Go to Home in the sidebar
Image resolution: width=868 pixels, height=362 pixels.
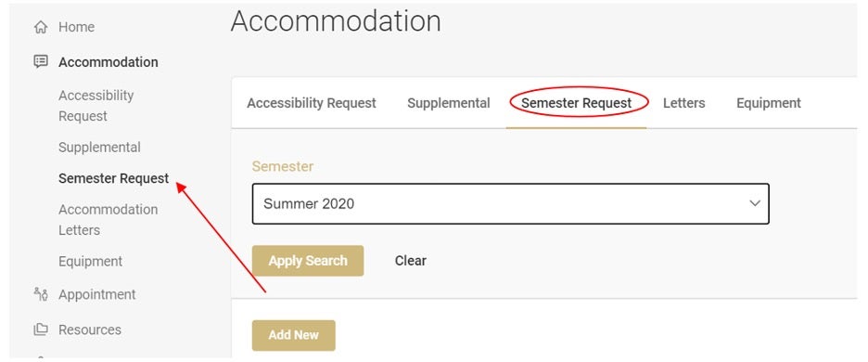pyautogui.click(x=76, y=27)
